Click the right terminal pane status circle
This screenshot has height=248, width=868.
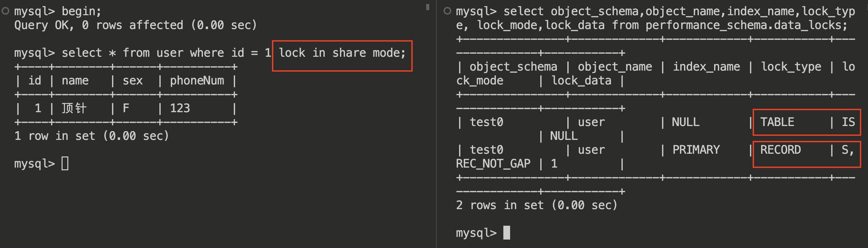pyautogui.click(x=447, y=11)
